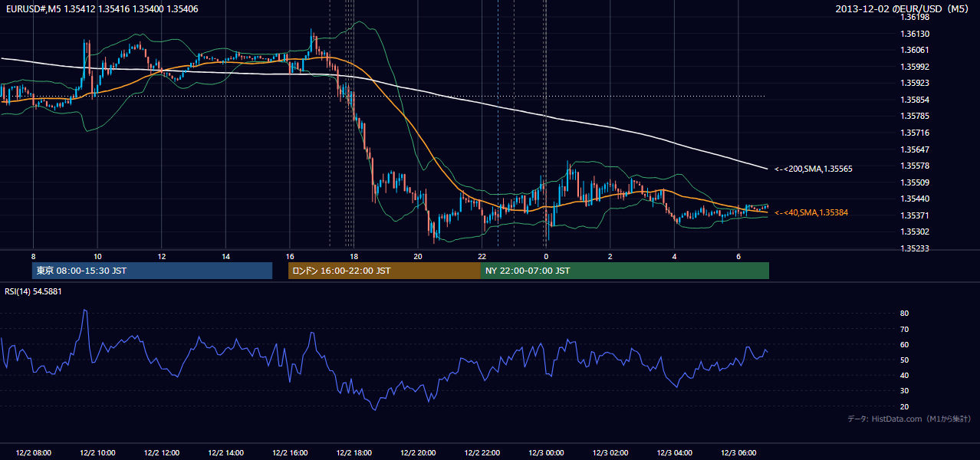Click price level 1.35992 on the axis
Screen dimensions: 980x460
click(x=915, y=67)
